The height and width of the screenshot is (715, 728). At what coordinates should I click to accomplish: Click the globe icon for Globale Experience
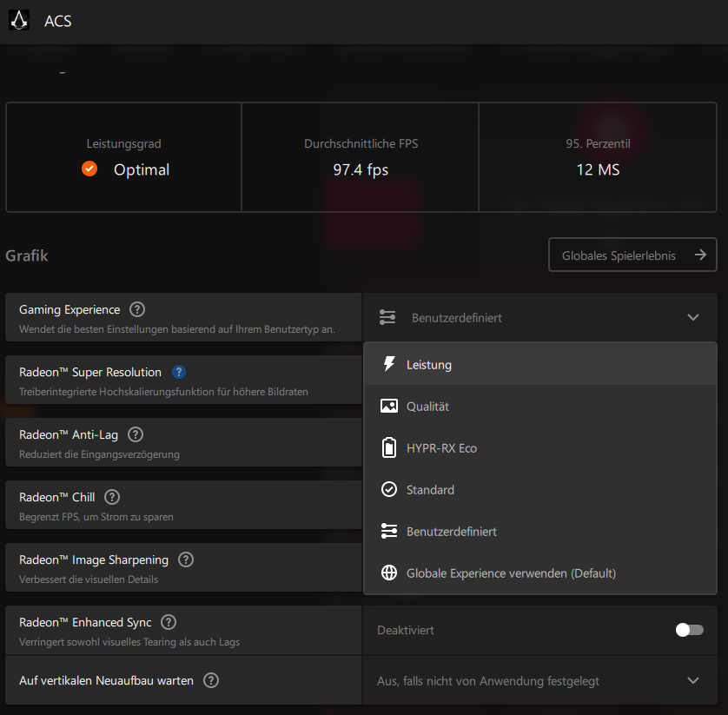point(389,573)
